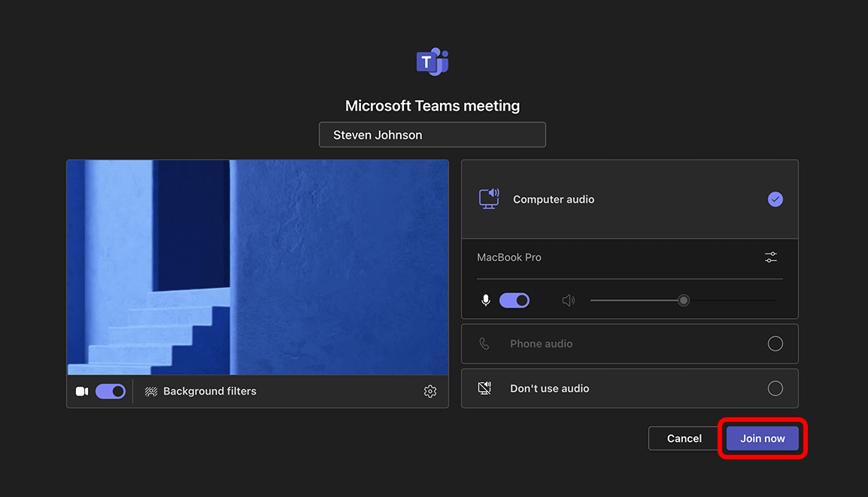Adjust the speaker volume slider handle
The image size is (868, 497).
pyautogui.click(x=684, y=301)
